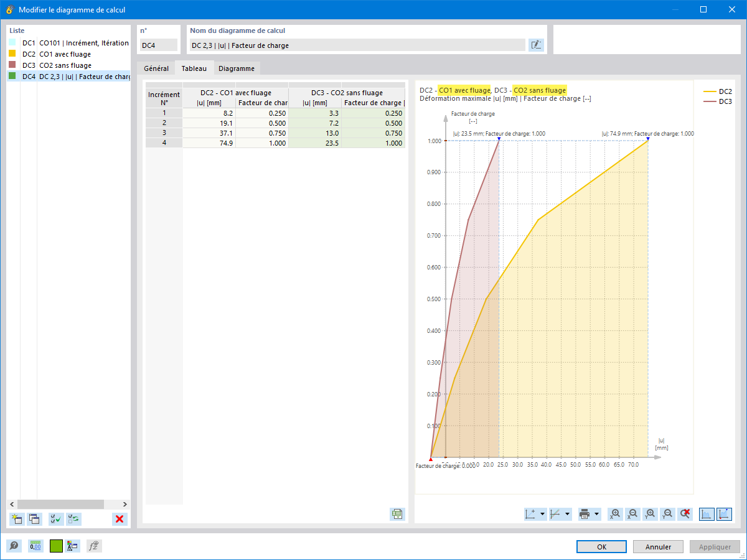Image resolution: width=747 pixels, height=560 pixels.
Task: Select table cell with value 8.2
Action: point(209,113)
